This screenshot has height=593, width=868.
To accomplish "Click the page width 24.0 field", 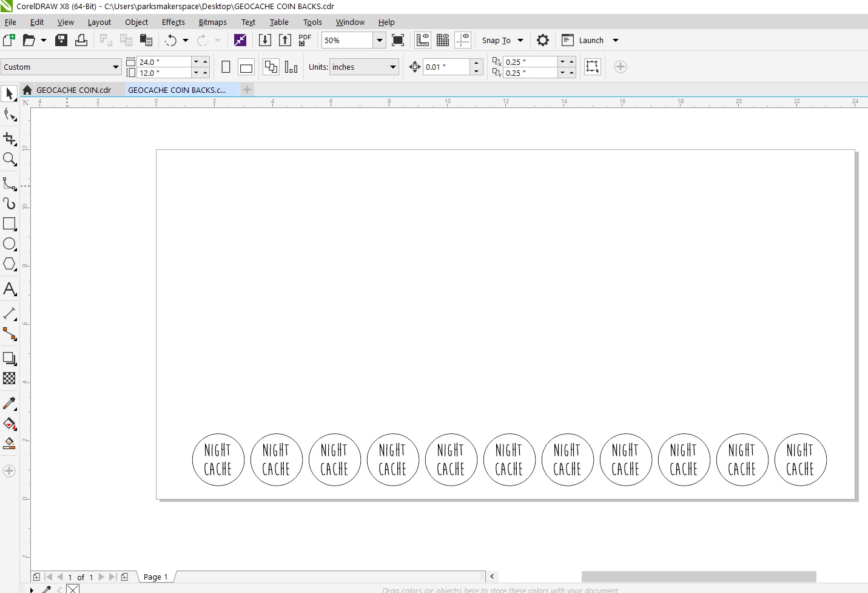I will click(x=164, y=62).
